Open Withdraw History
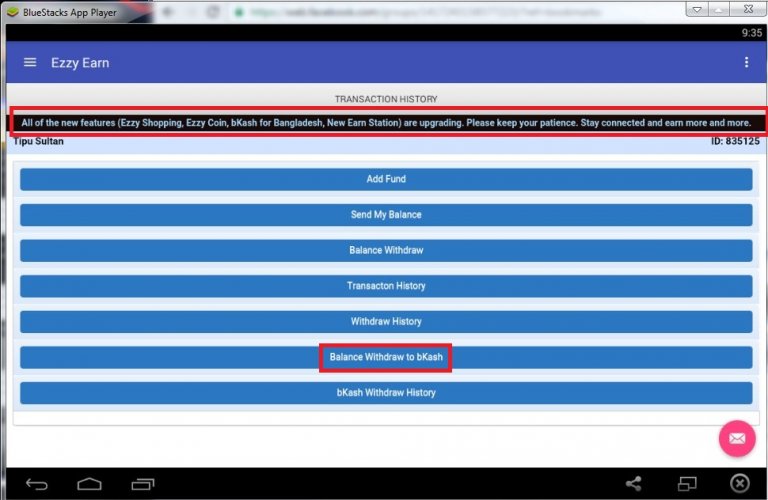Viewport: 768px width, 500px height. pyautogui.click(x=386, y=322)
